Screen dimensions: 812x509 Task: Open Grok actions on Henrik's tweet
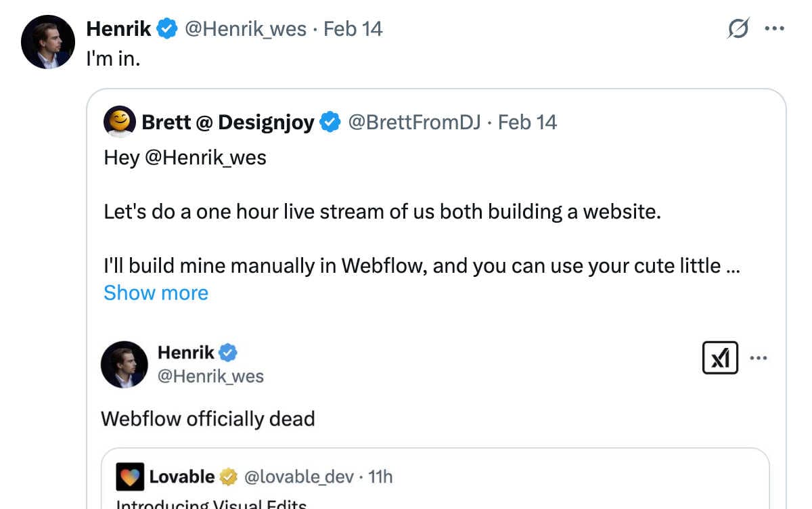pyautogui.click(x=739, y=28)
